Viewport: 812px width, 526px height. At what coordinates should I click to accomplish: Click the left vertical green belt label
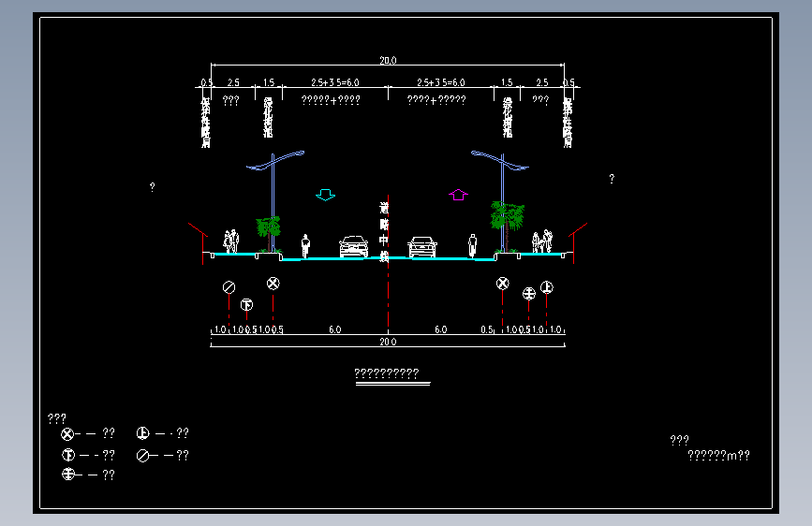(268, 118)
